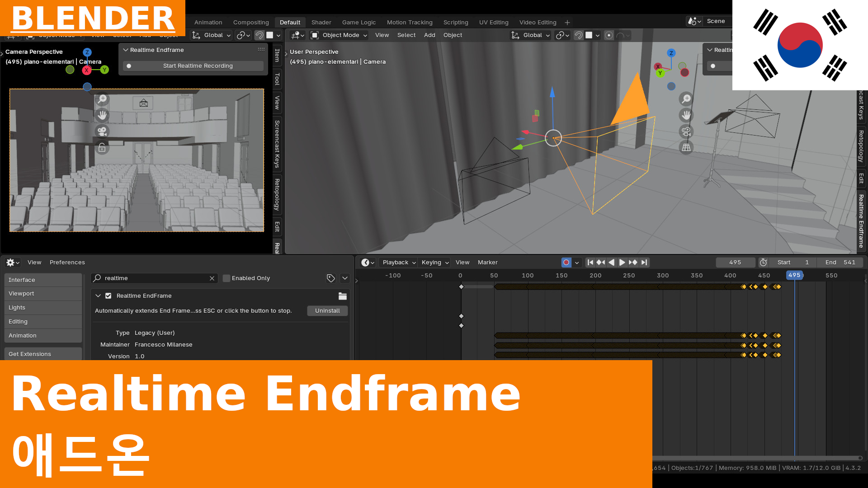Viewport: 868px width, 488px height.
Task: Switch to the Shader workspace tab
Action: point(321,23)
